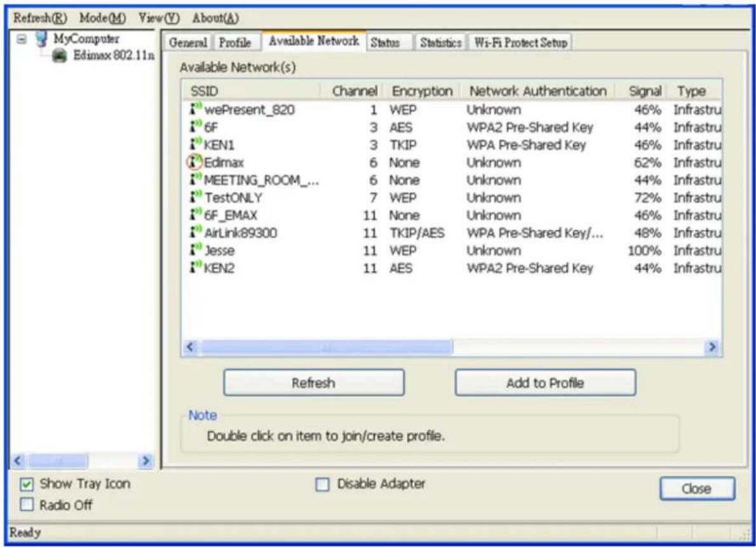Click the TestONLY network antenna icon
The image size is (756, 548).
click(195, 197)
